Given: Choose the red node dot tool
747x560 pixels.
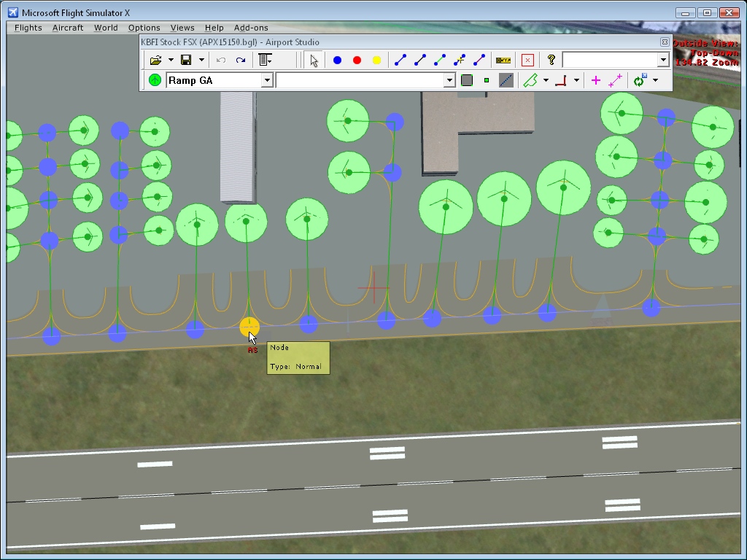Looking at the screenshot, I should (357, 61).
